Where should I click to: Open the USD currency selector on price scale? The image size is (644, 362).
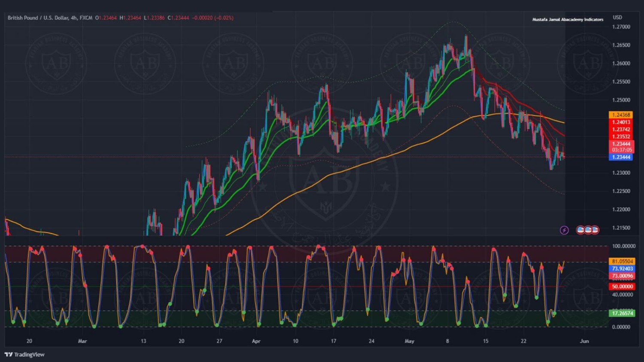pos(617,18)
